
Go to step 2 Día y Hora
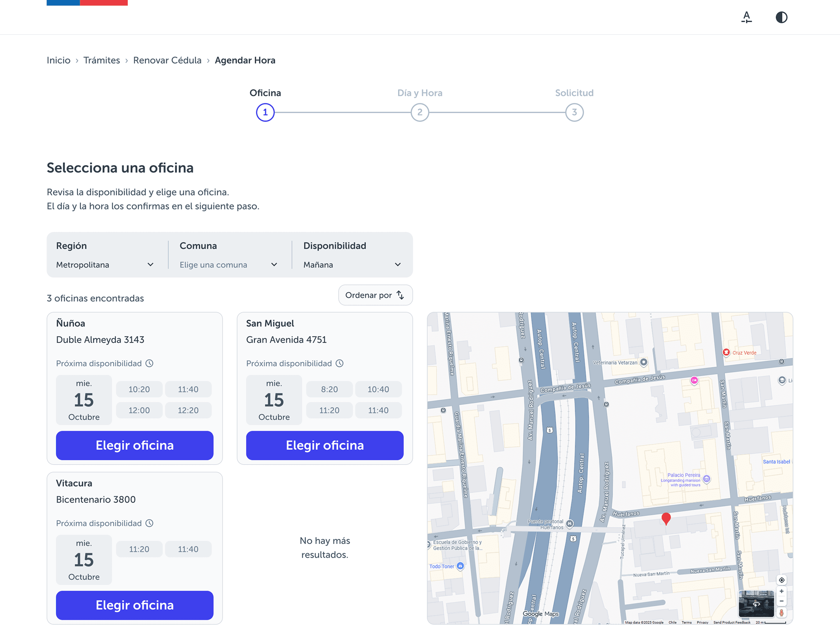[419, 112]
